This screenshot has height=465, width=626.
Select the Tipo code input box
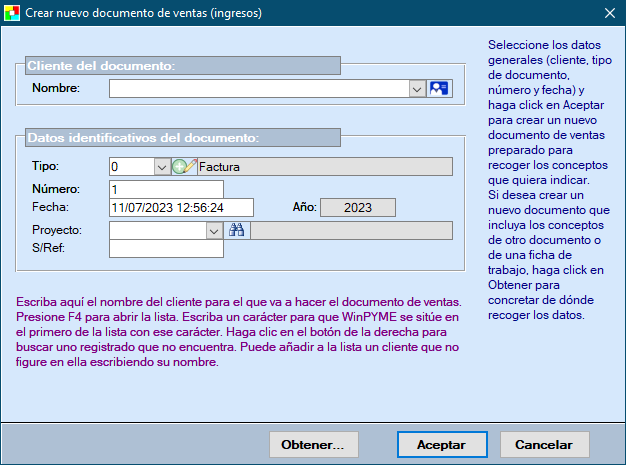click(130, 167)
